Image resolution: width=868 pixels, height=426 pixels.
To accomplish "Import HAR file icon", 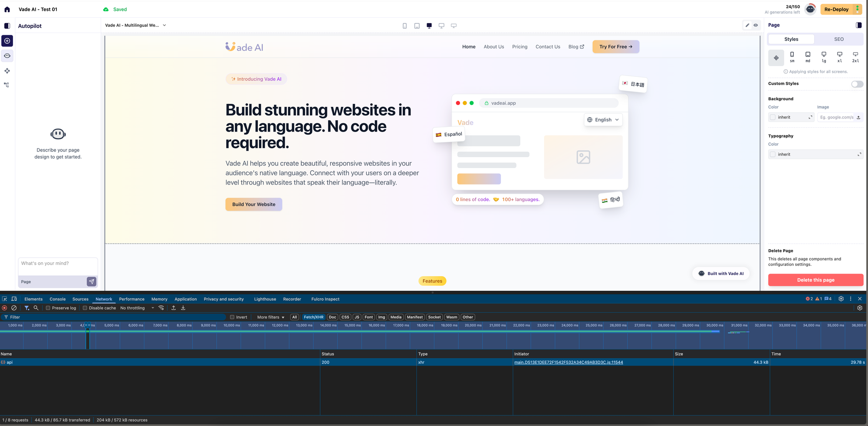I will [174, 308].
